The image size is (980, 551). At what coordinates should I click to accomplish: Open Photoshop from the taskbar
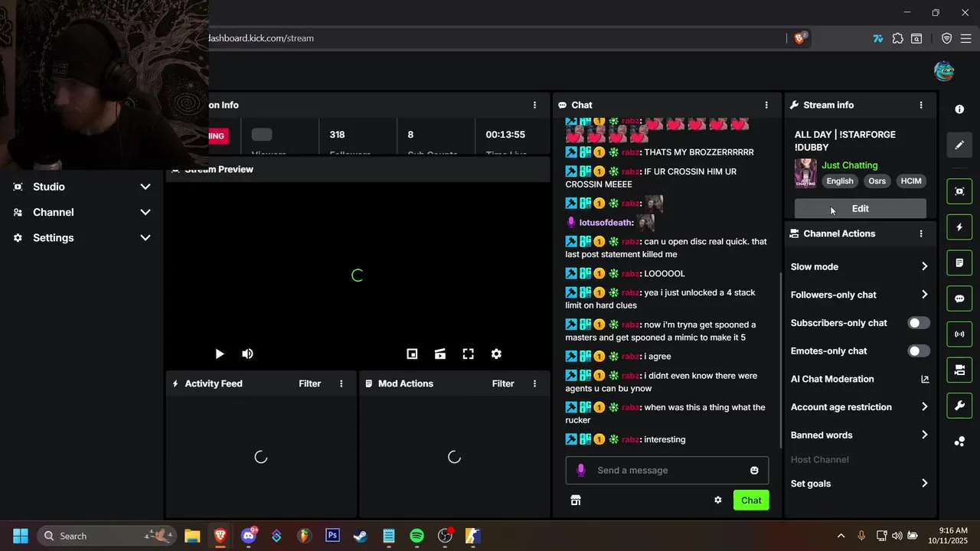pos(332,536)
